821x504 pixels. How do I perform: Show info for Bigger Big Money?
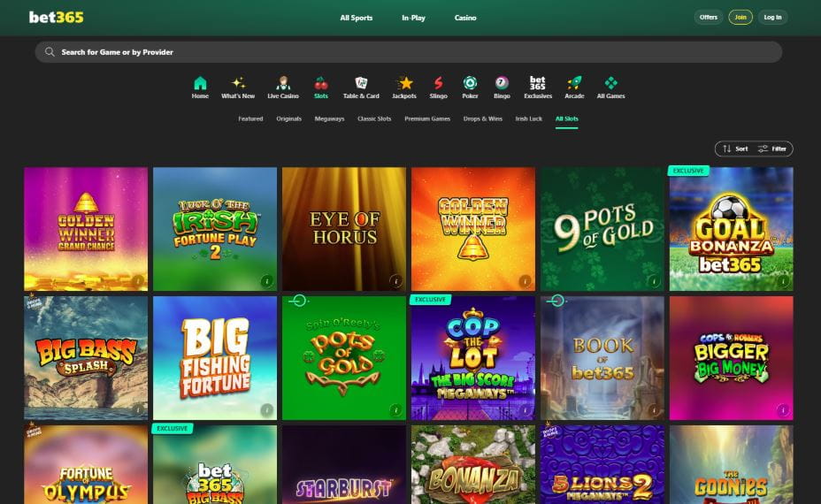click(x=783, y=409)
